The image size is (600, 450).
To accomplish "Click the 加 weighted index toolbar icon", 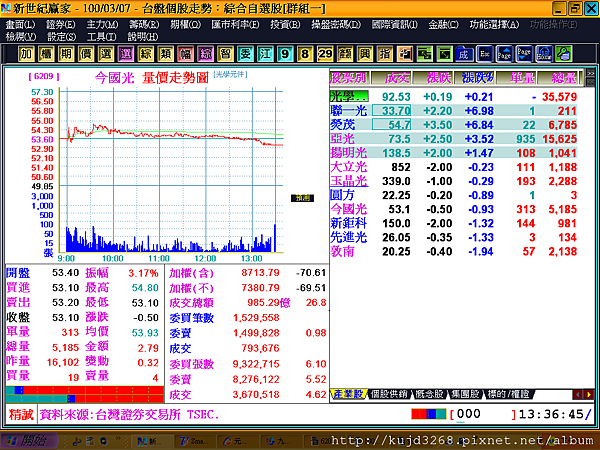I will [x=26, y=54].
